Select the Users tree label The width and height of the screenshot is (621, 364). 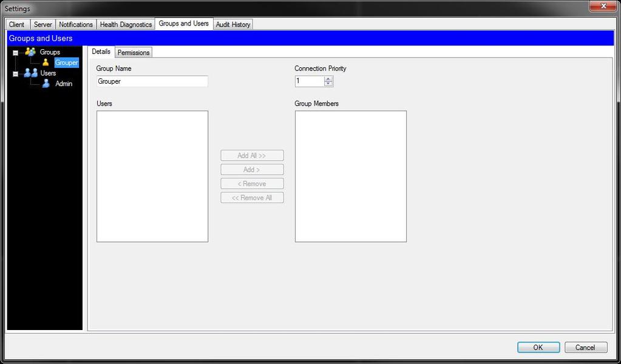tap(48, 73)
